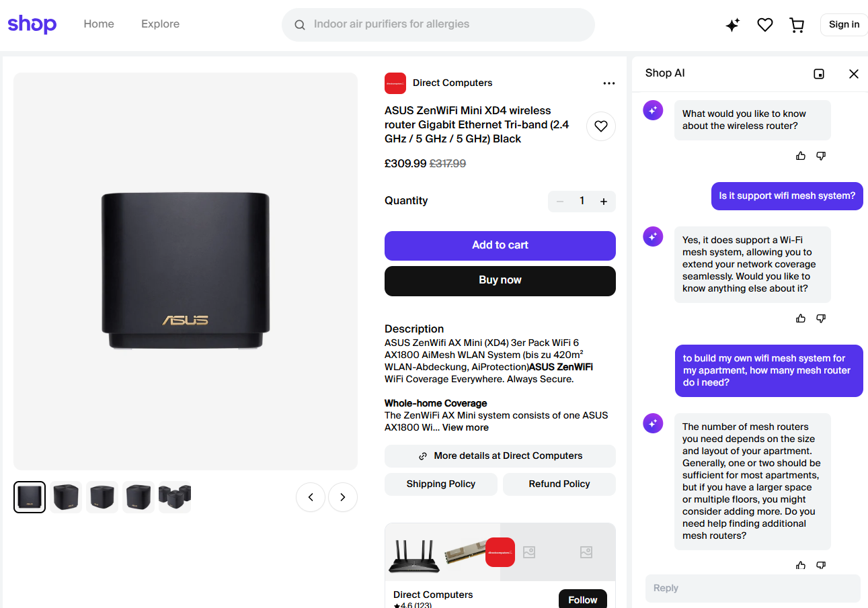Show previous product image with left arrow
The image size is (868, 608).
tap(311, 497)
